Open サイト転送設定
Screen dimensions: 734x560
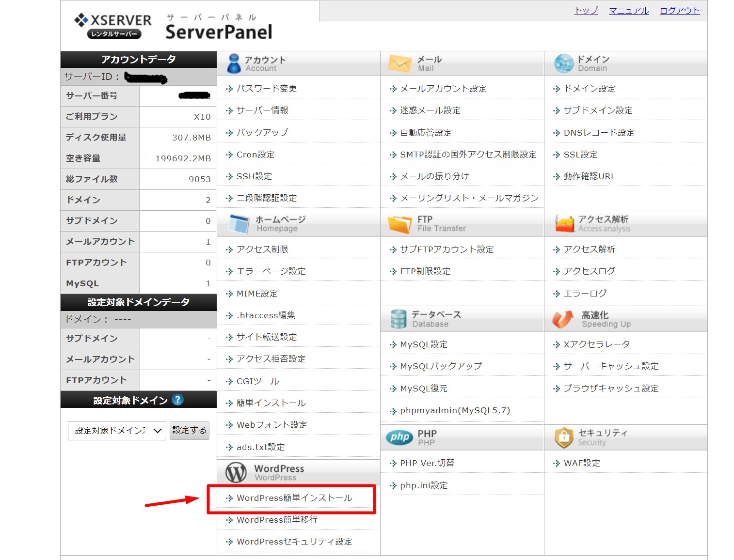(267, 337)
